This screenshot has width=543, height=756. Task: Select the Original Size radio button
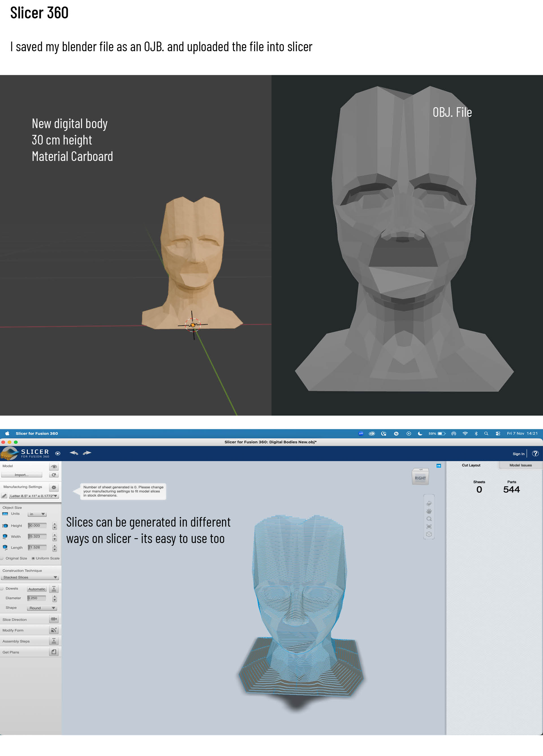pyautogui.click(x=2, y=558)
